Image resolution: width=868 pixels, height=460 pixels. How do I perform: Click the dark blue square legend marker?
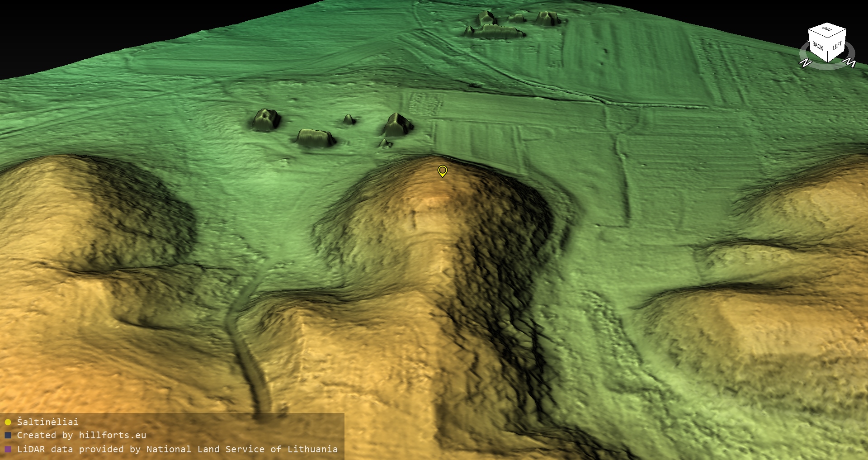(8, 436)
